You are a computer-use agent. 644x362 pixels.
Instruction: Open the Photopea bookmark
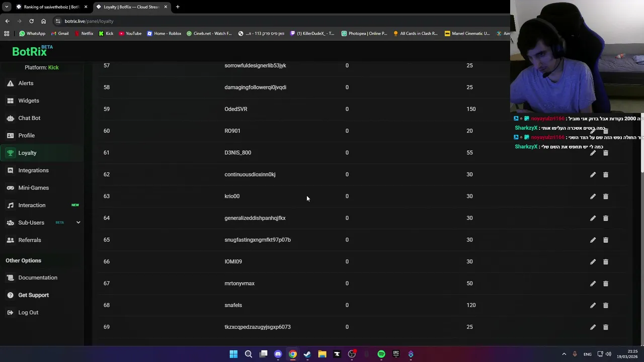tap(364, 34)
